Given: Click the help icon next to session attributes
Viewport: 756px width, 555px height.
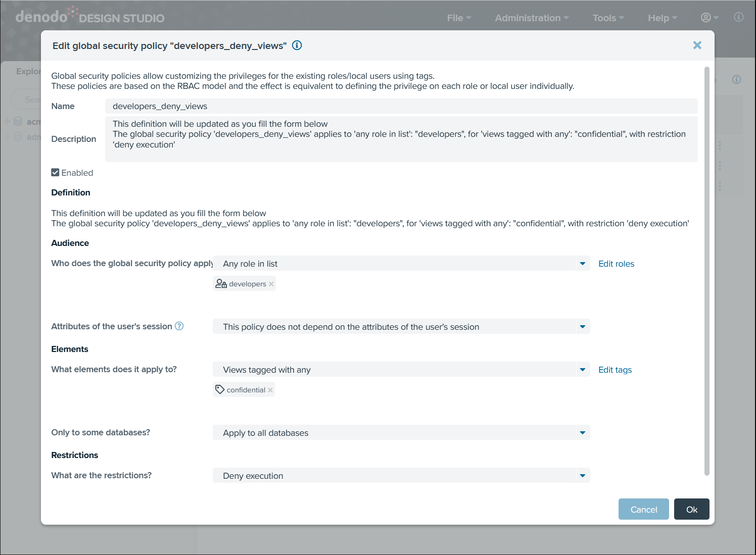Looking at the screenshot, I should pyautogui.click(x=179, y=326).
